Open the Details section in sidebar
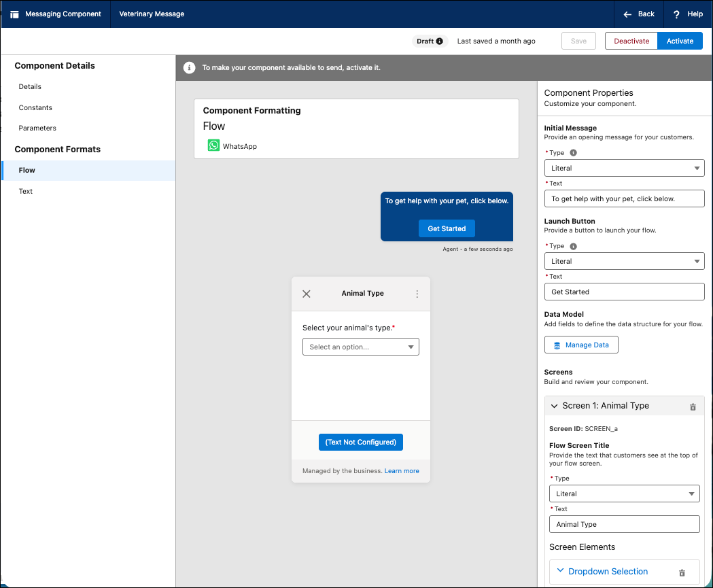This screenshot has width=713, height=588. click(x=30, y=86)
